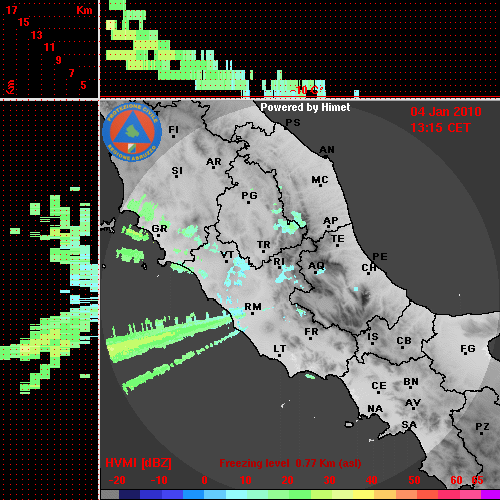500x500 pixels.
Task: Click the 40 value on the dBZ scale
Action: pos(372,480)
